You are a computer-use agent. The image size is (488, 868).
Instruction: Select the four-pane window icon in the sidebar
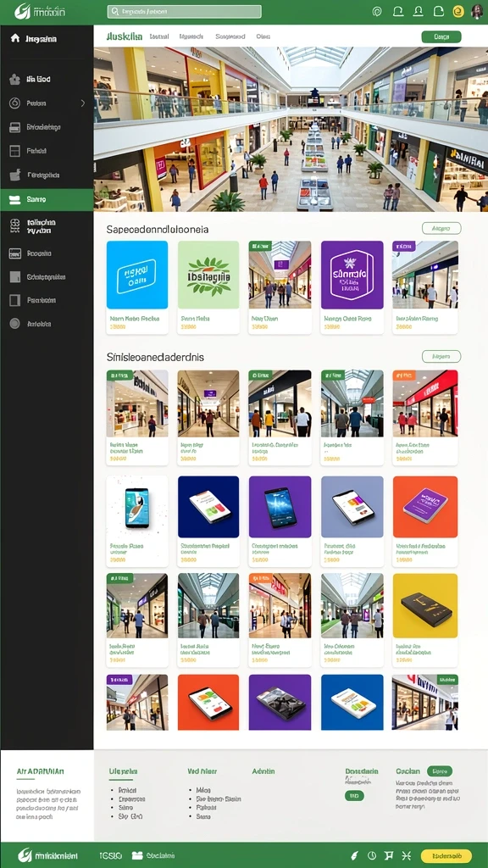pos(15,151)
